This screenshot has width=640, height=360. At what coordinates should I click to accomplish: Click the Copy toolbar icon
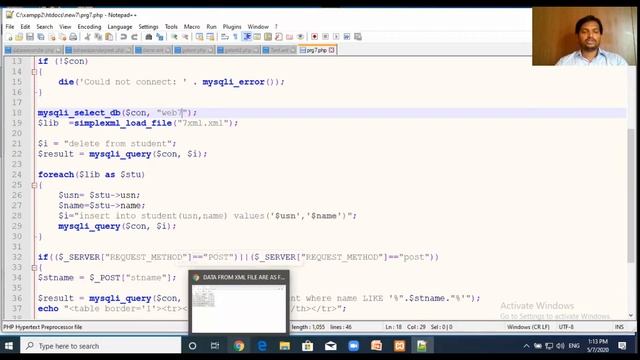tap(98, 37)
